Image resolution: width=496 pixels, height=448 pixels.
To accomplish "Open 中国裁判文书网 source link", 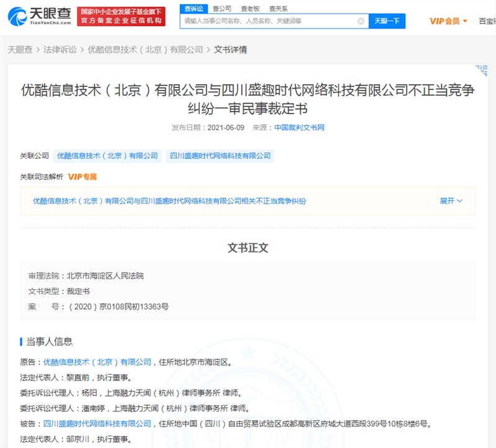I will 299,128.
